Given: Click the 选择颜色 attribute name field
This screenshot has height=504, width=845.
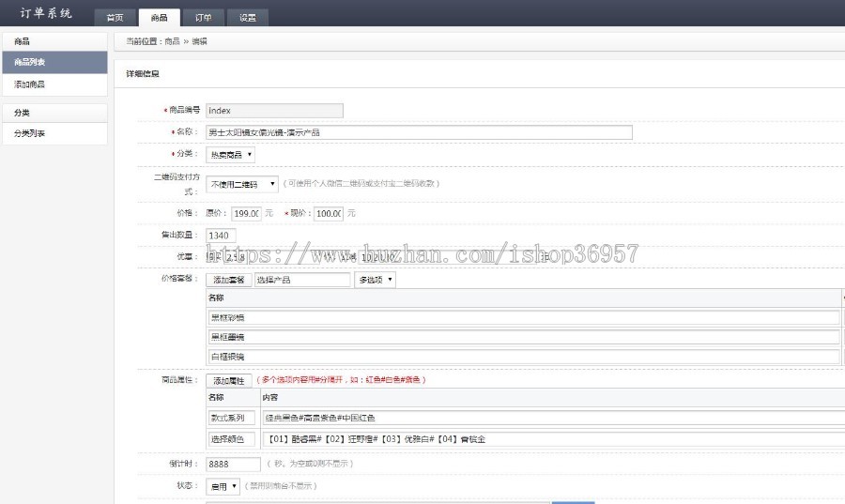Looking at the screenshot, I should pyautogui.click(x=232, y=439).
